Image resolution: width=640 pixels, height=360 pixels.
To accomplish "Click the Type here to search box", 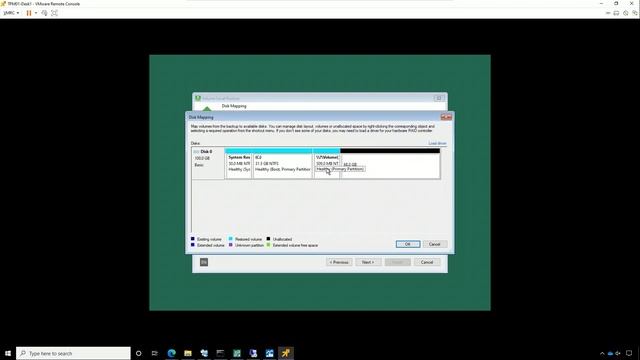I will pyautogui.click(x=73, y=353).
